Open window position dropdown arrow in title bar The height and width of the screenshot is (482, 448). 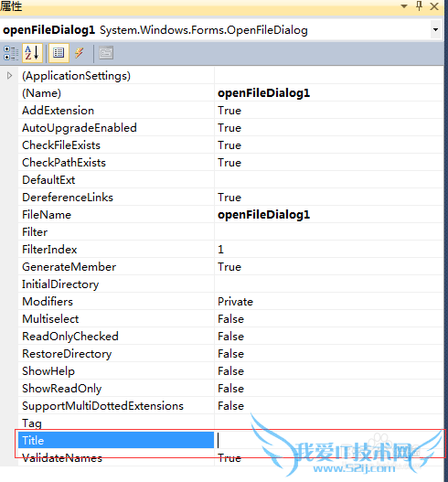pyautogui.click(x=404, y=6)
